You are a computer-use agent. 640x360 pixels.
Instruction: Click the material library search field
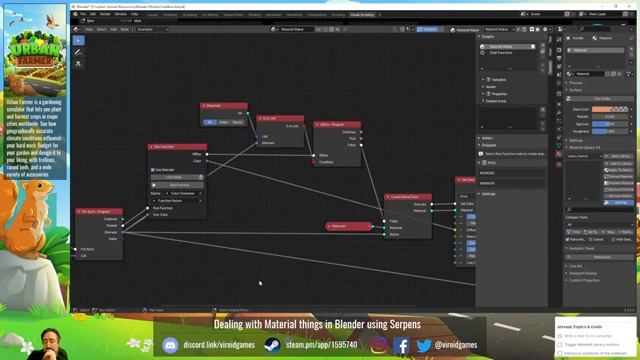click(599, 210)
